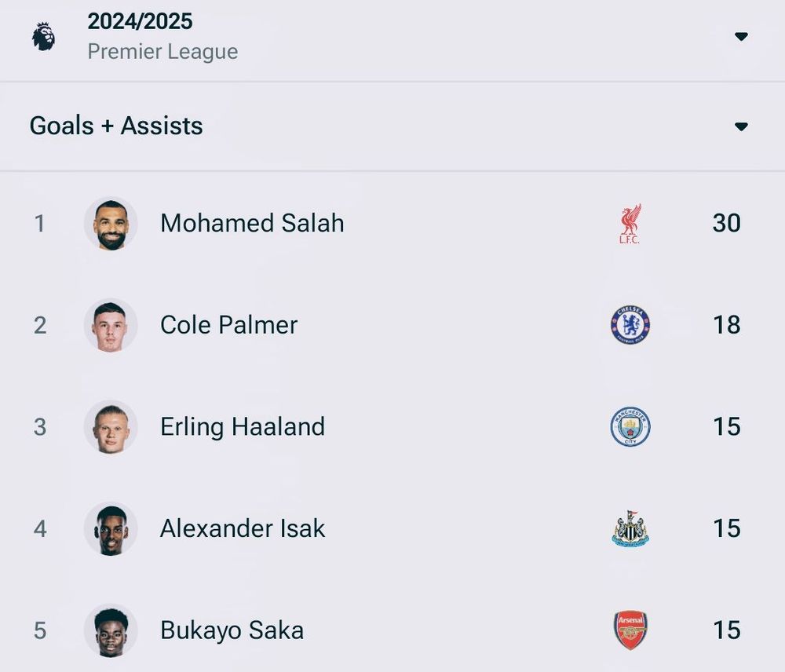Open the Erling Haaland player name
The image size is (785, 672).
[x=243, y=427]
